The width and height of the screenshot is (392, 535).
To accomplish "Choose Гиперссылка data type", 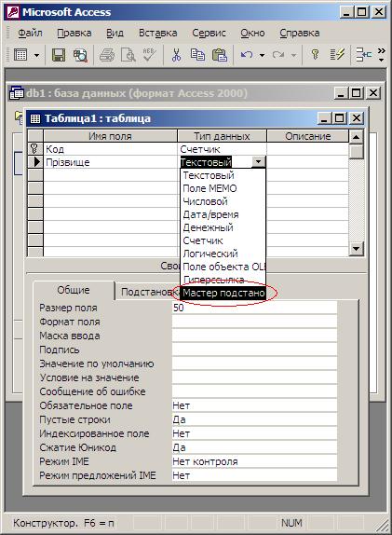I will (x=223, y=280).
